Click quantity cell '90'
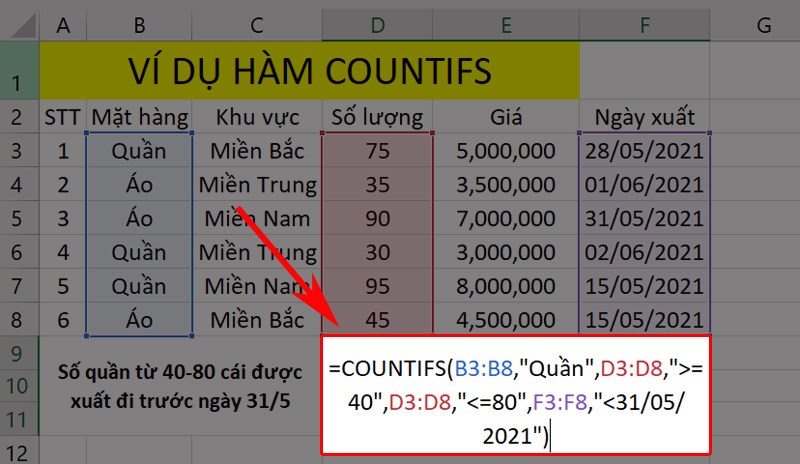 (378, 218)
